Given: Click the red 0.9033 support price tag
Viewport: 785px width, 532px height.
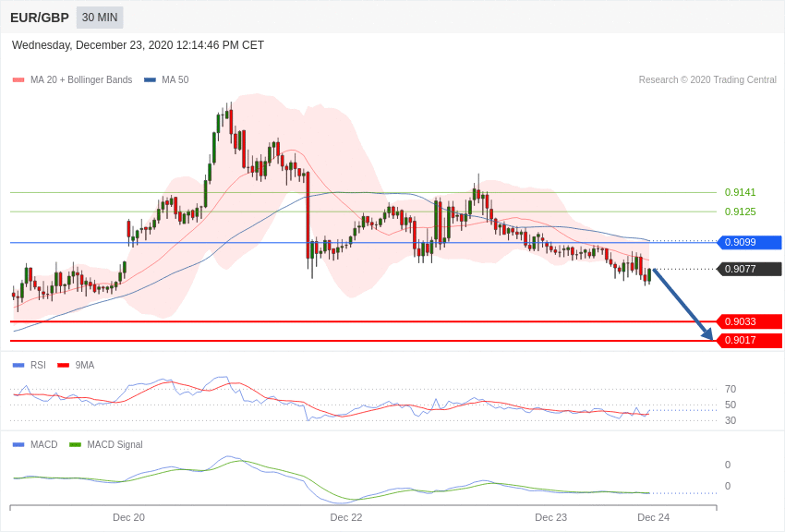Looking at the screenshot, I should [x=750, y=321].
